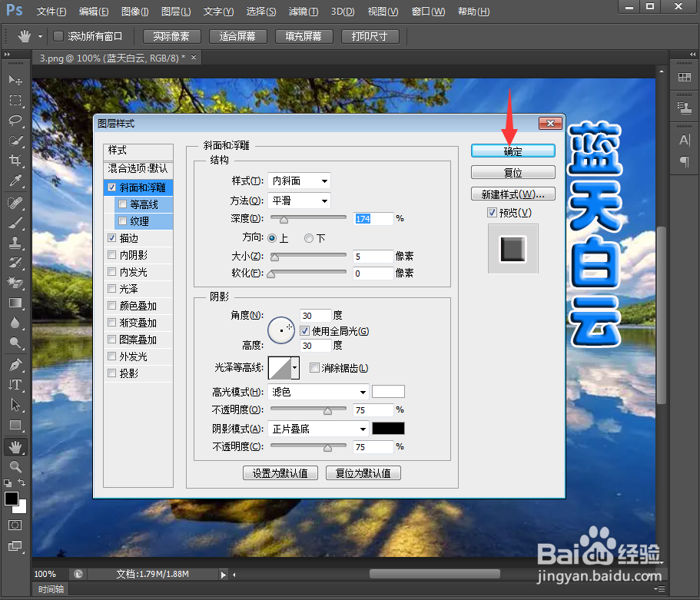Select the Crop tool

click(15, 161)
